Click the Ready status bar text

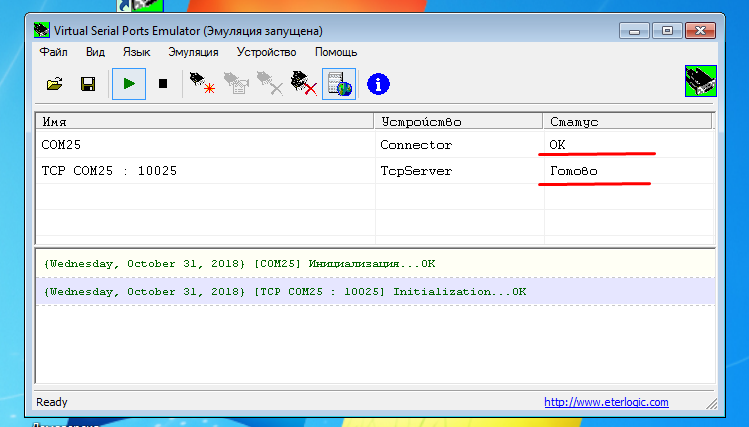(x=52, y=402)
